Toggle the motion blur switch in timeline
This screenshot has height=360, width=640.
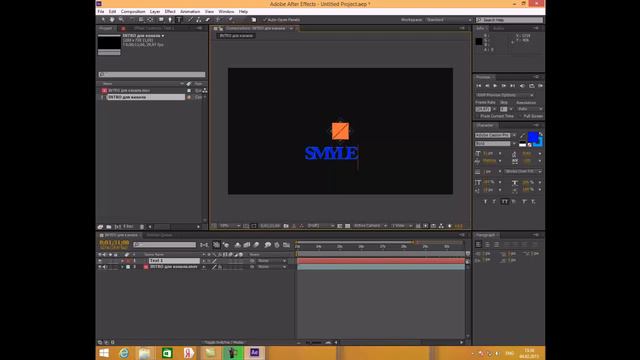[256, 245]
